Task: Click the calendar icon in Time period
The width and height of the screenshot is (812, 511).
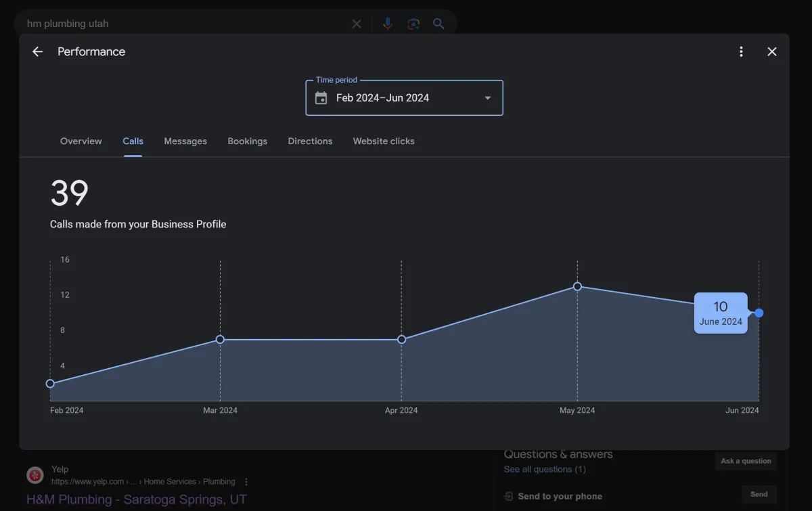Action: click(x=321, y=98)
